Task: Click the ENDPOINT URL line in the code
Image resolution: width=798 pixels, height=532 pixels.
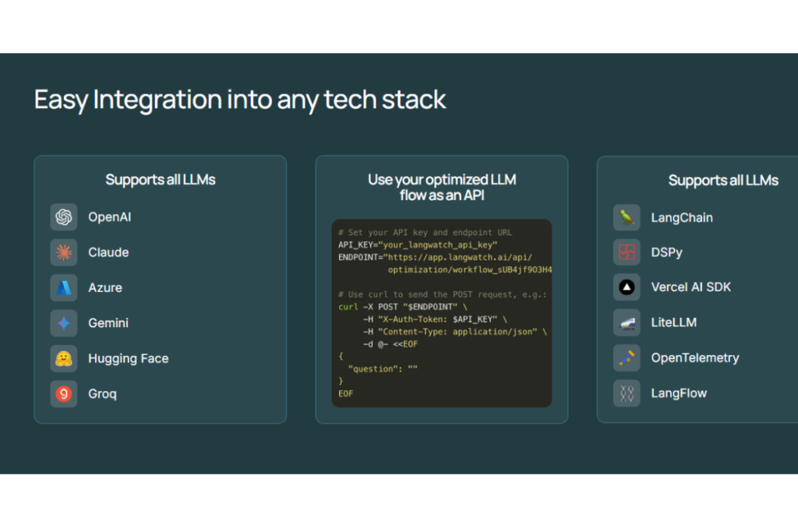Action: click(435, 257)
